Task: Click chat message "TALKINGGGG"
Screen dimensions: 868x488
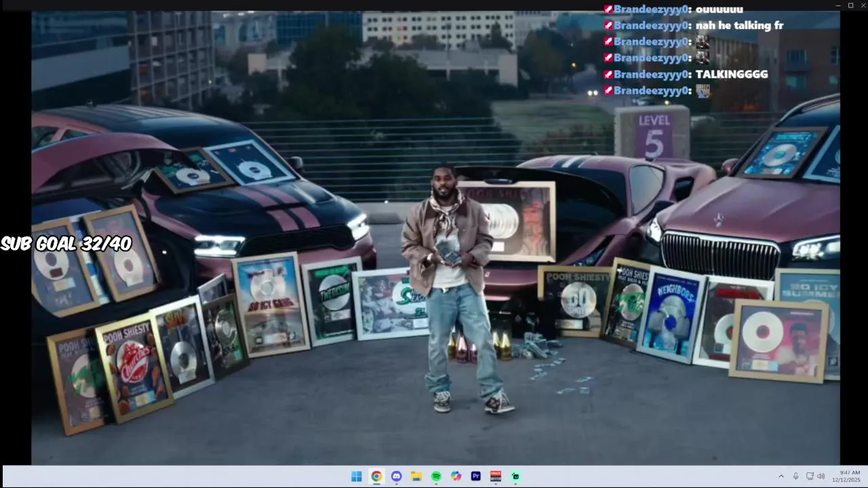Action: 732,75
